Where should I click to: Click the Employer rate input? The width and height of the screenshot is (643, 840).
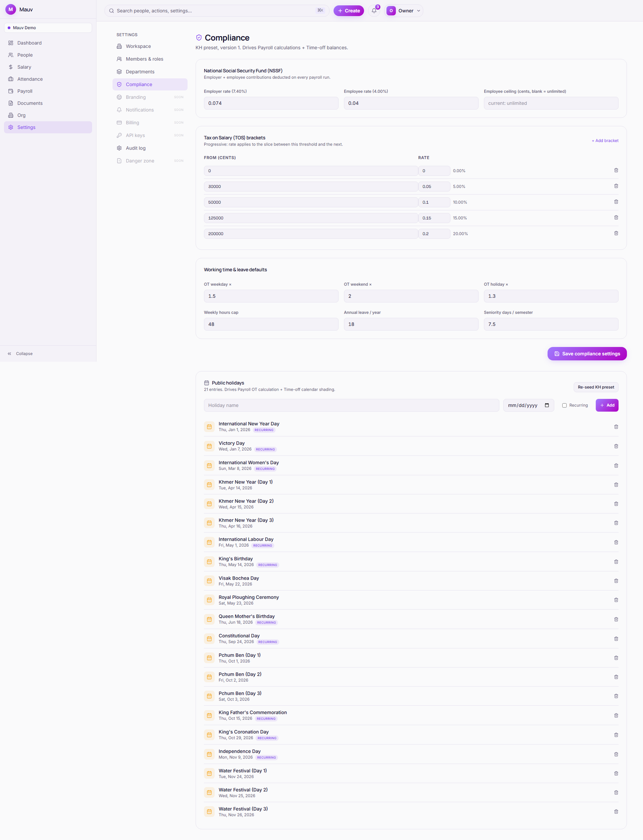pyautogui.click(x=271, y=103)
